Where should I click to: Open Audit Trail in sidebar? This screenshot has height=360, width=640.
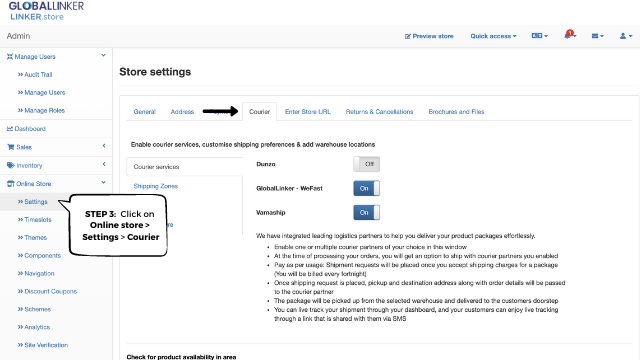35,74
